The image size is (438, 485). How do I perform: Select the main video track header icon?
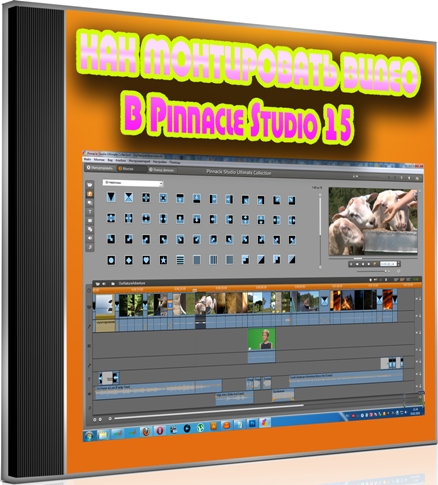(89, 306)
